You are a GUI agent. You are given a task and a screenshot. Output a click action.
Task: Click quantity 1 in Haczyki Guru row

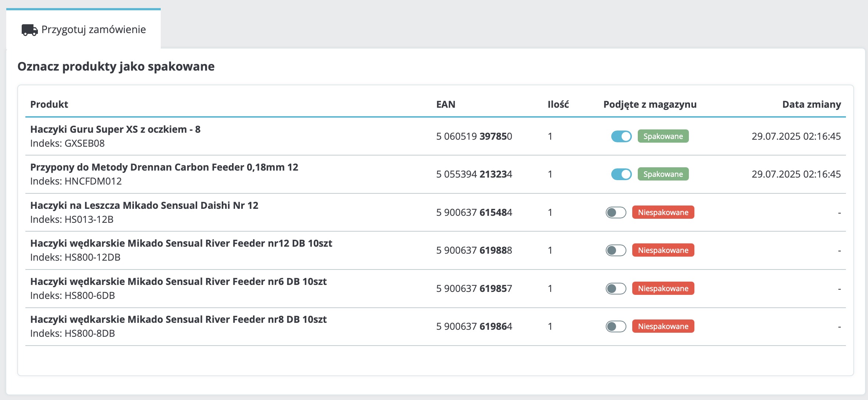pos(550,136)
